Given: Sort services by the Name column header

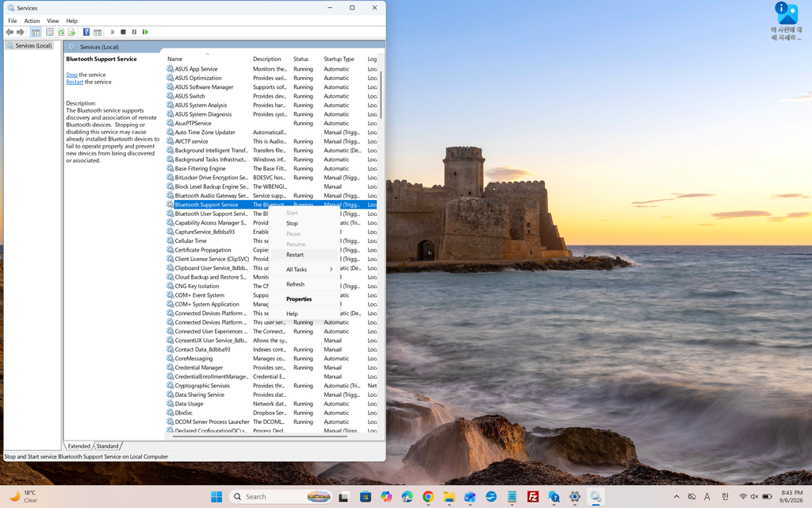Looking at the screenshot, I should (x=207, y=59).
